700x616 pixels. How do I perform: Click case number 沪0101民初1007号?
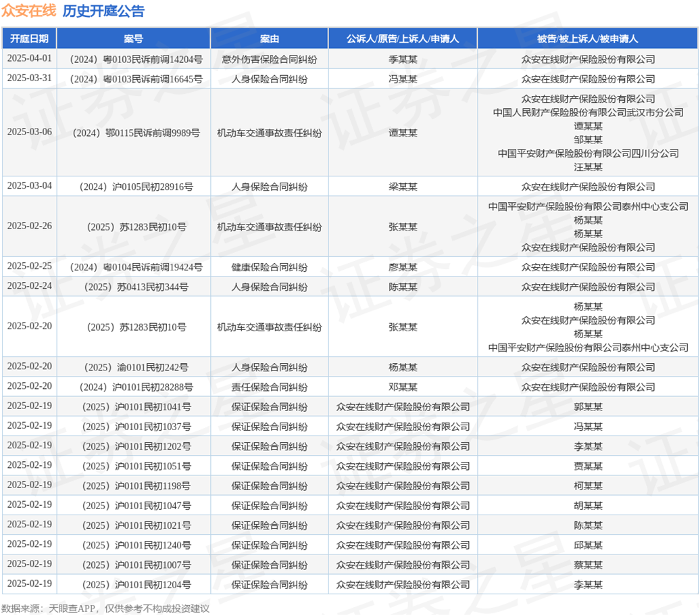(x=136, y=565)
